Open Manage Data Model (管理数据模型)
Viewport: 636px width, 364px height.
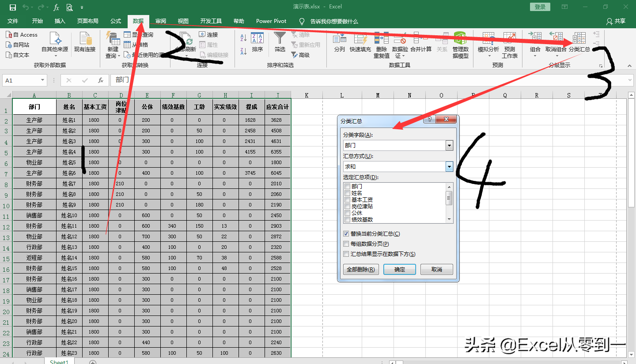tap(460, 45)
